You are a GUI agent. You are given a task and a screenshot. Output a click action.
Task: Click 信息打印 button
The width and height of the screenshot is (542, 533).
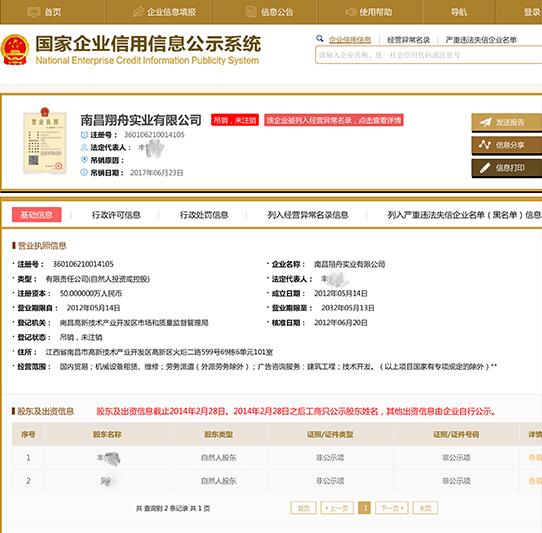pyautogui.click(x=506, y=168)
